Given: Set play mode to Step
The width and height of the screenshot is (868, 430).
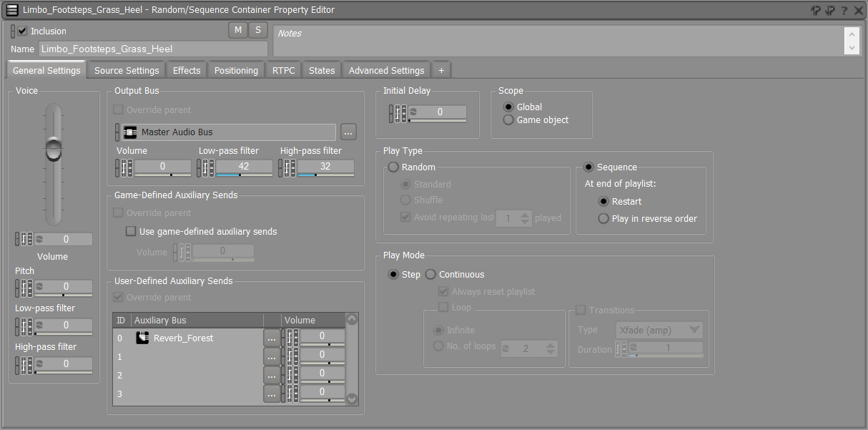Looking at the screenshot, I should point(393,274).
